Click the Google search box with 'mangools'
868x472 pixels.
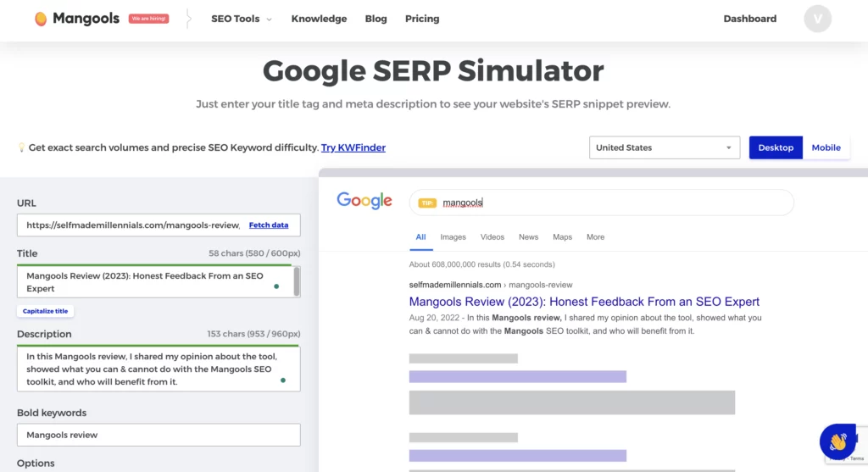tap(601, 203)
